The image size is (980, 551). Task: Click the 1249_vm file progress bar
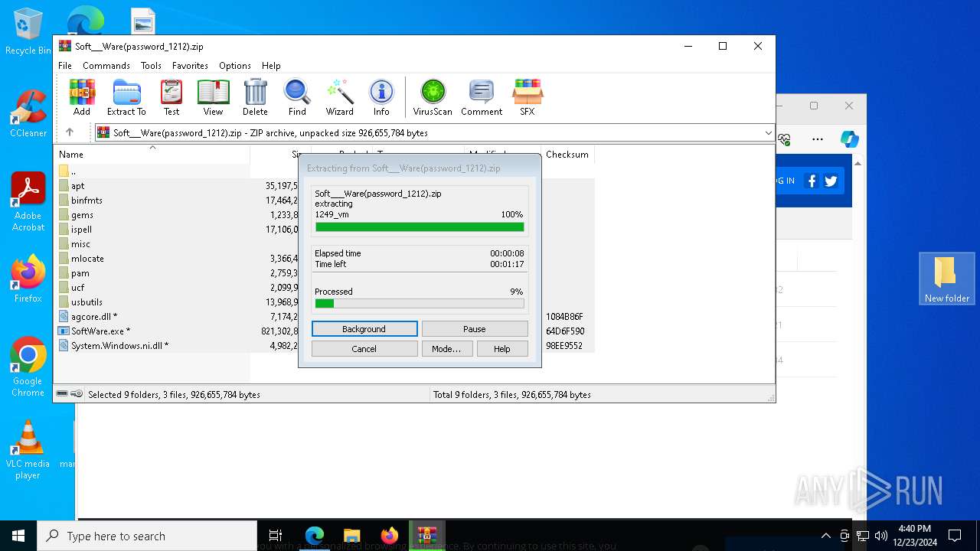[x=420, y=227]
